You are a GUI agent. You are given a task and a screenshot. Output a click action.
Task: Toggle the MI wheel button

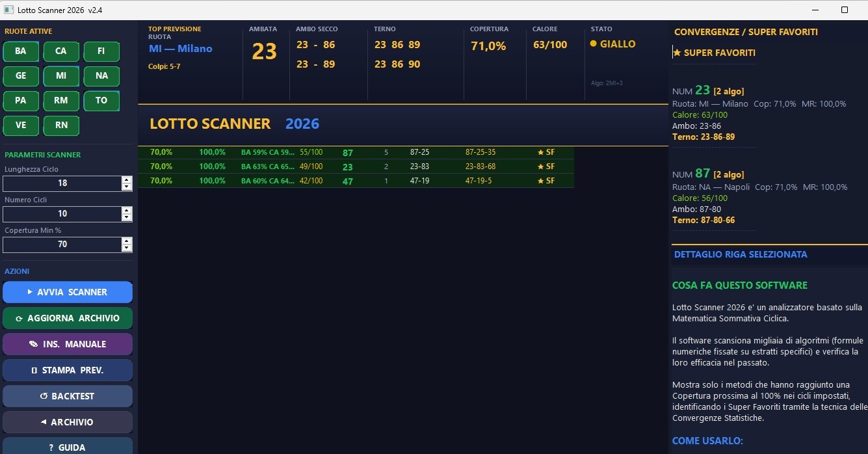(61, 76)
